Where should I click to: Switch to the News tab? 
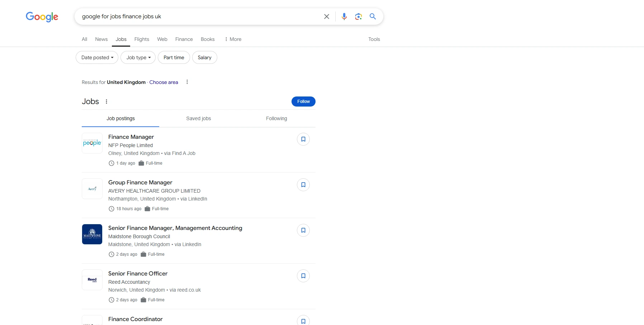(101, 39)
